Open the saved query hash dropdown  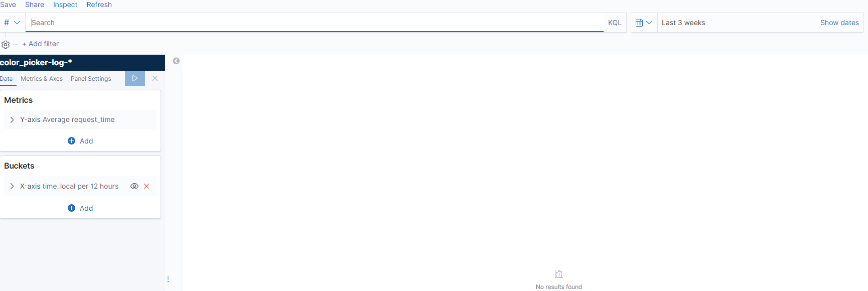[x=12, y=23]
